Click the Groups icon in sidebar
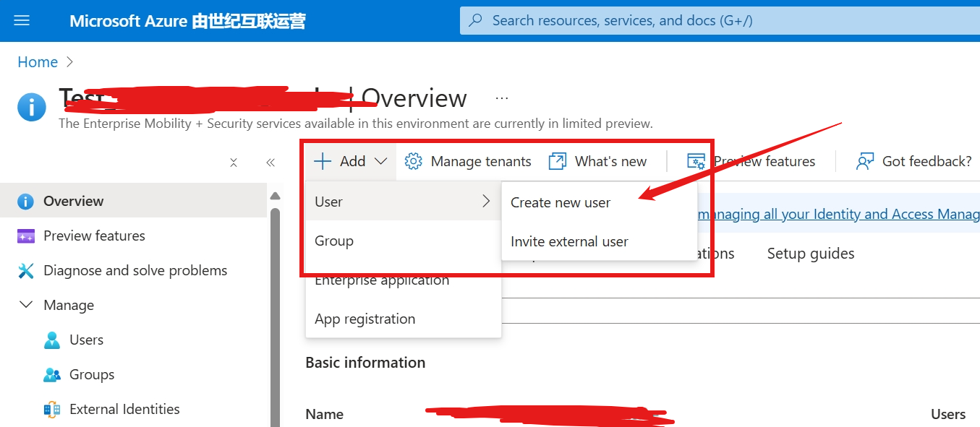Image resolution: width=980 pixels, height=427 pixels. tap(52, 375)
